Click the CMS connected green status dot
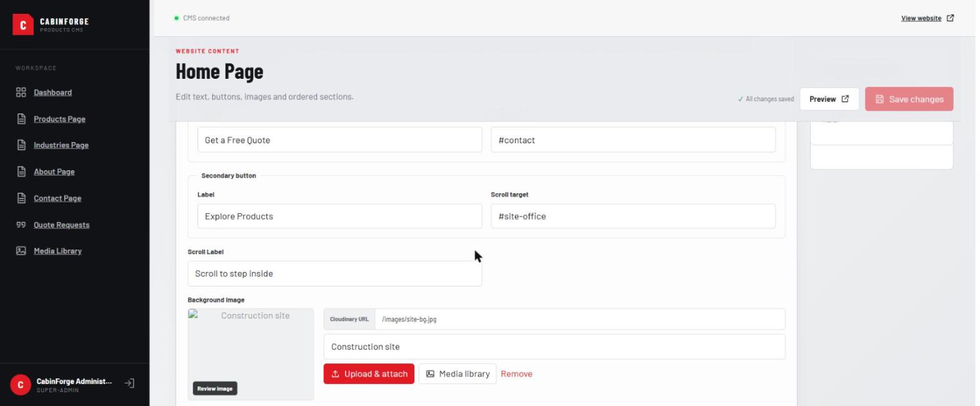Viewport: 980px width, 406px height. (x=177, y=18)
